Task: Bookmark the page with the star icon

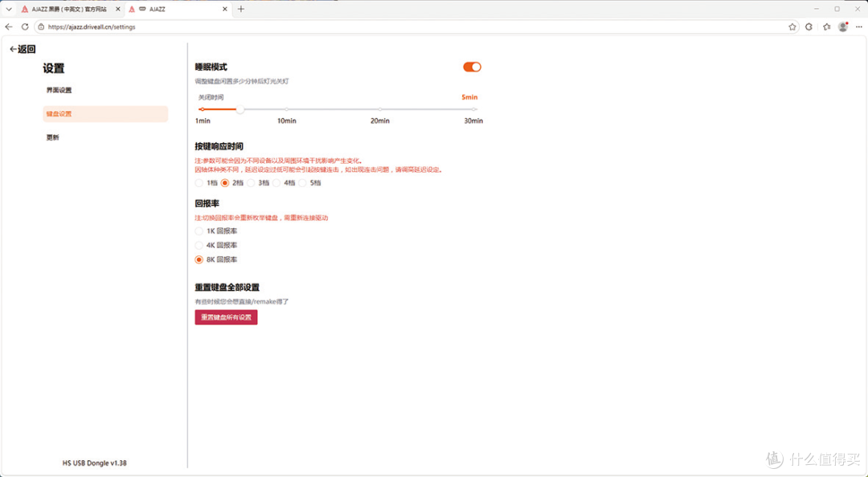Action: 792,26
